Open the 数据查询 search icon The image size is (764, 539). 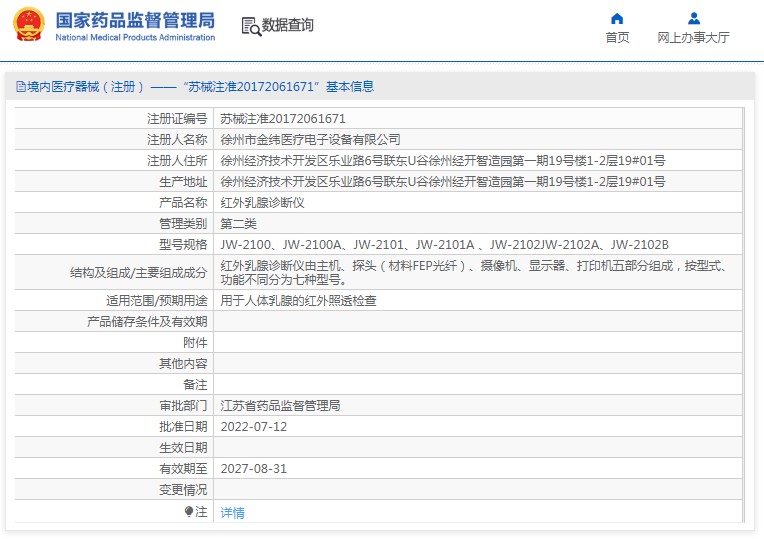251,26
